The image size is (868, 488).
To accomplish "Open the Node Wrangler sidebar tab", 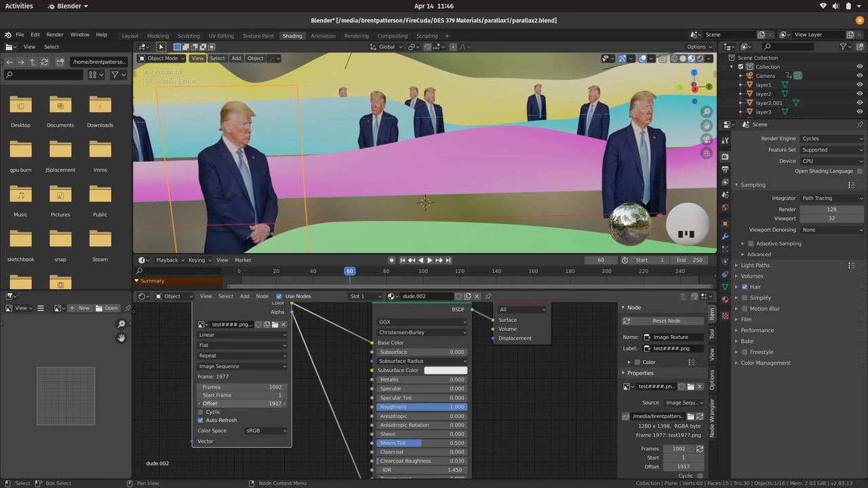I will coord(712,418).
